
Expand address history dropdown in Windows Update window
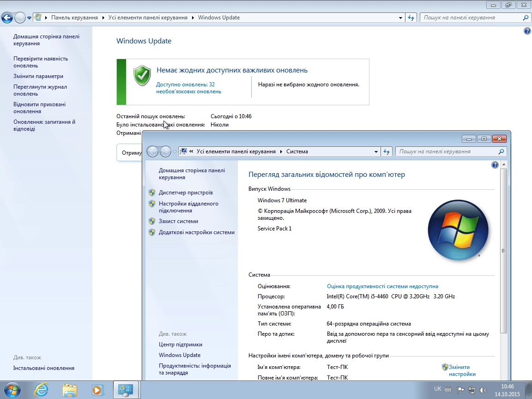point(400,18)
